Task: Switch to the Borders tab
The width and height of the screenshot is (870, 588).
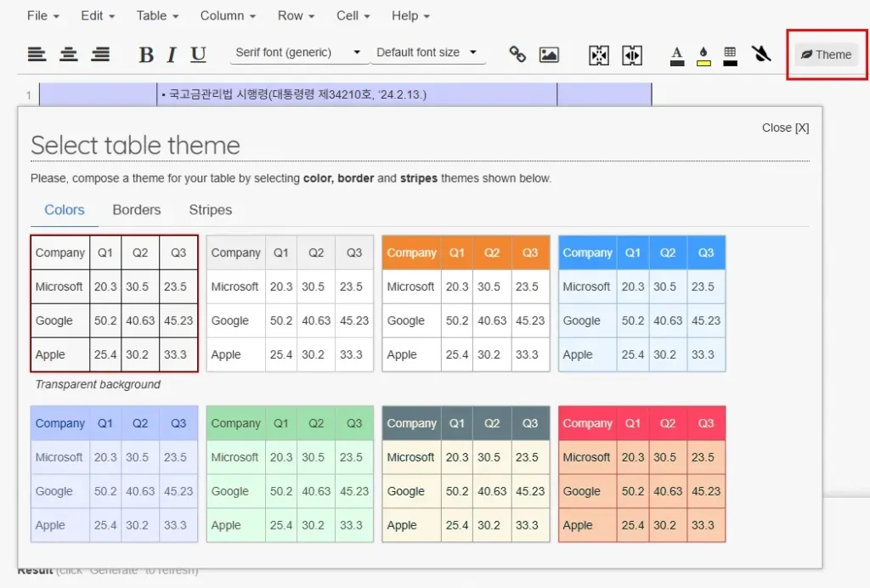Action: click(136, 210)
